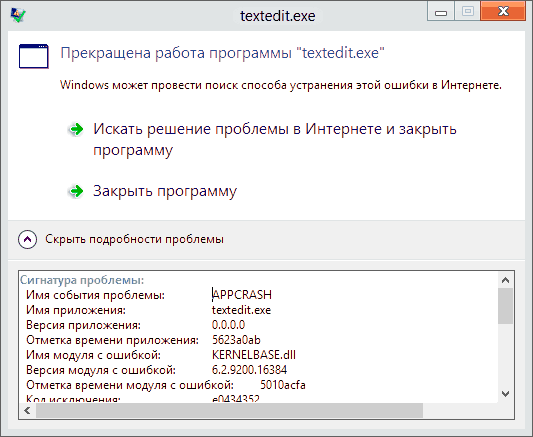Minimize the textedit.exe dialog window

[x=441, y=12]
